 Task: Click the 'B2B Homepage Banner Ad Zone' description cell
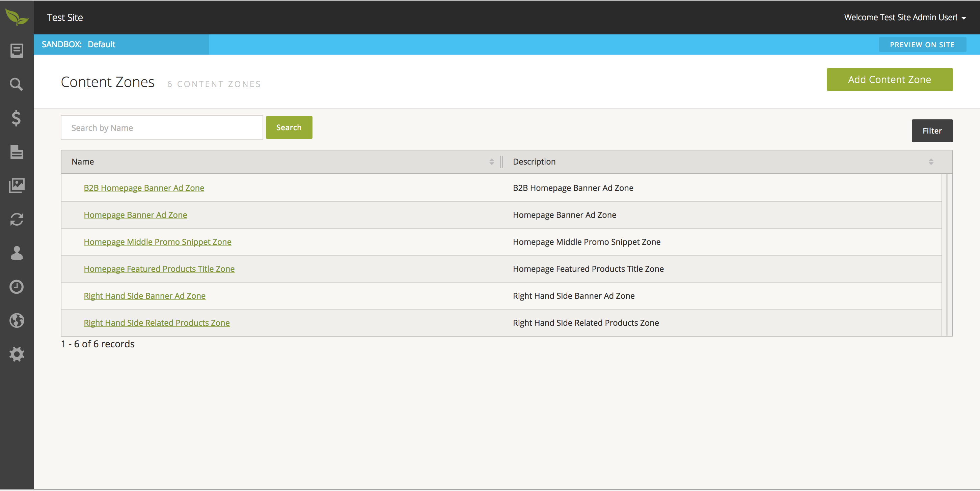(573, 188)
